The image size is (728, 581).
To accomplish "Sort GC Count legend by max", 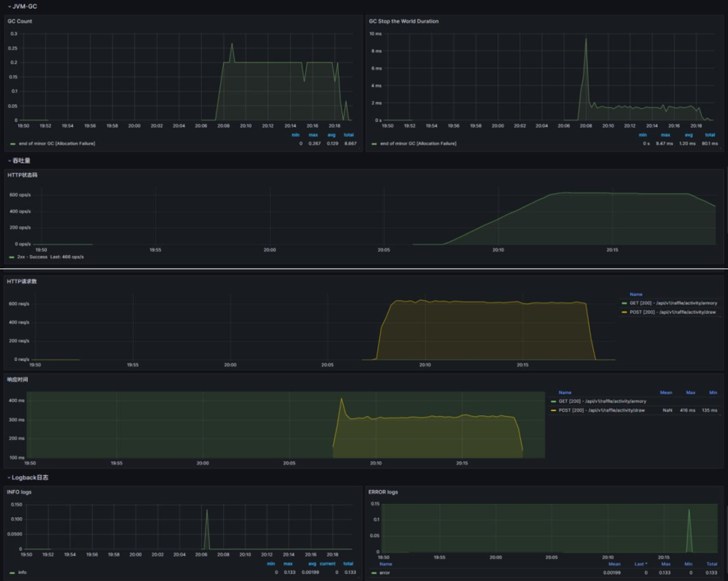I will (x=313, y=135).
